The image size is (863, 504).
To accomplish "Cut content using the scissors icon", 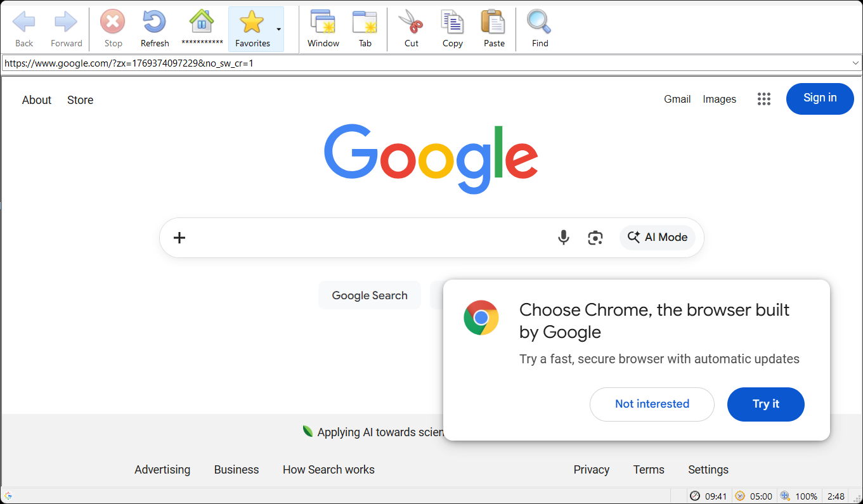I will [411, 21].
